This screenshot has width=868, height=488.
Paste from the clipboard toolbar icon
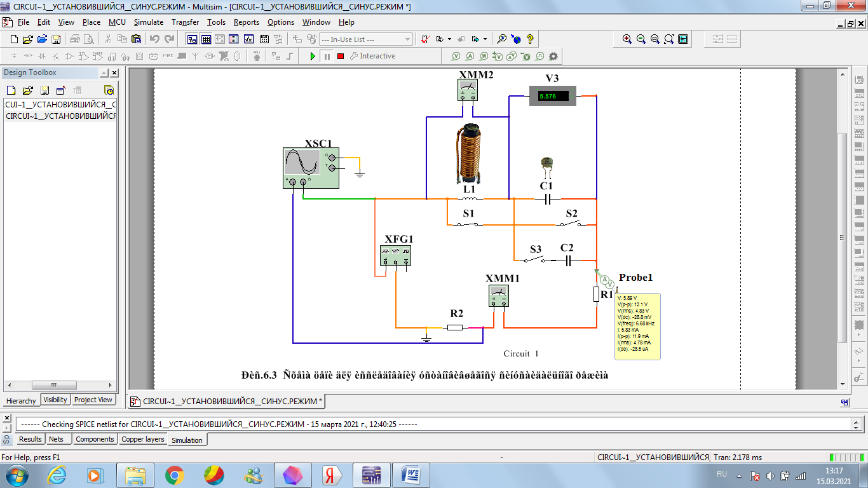(136, 39)
